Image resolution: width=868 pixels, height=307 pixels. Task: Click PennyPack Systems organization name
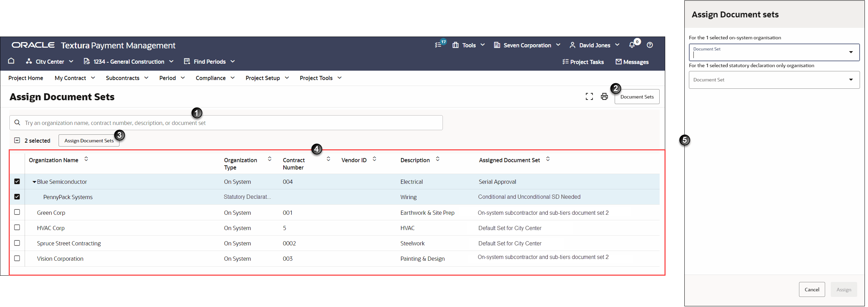pos(68,197)
